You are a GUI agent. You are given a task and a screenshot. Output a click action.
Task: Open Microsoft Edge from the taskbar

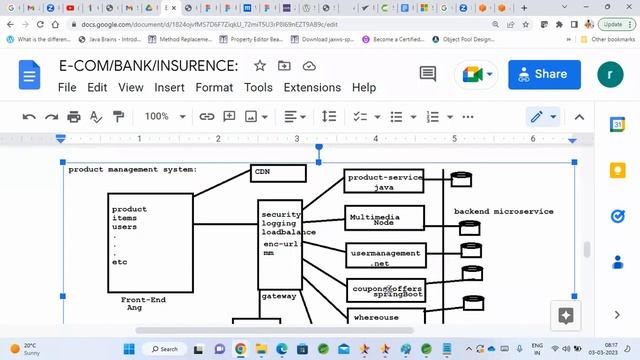282,349
